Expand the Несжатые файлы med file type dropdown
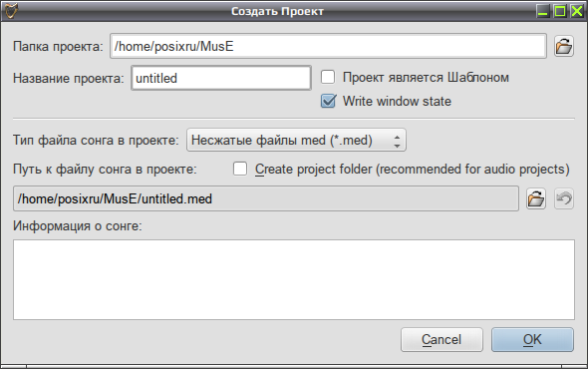The width and height of the screenshot is (588, 369). (296, 141)
